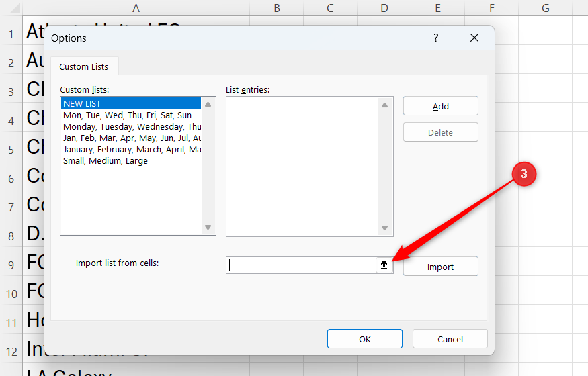The width and height of the screenshot is (588, 376).
Task: Click the Import button
Action: point(441,267)
